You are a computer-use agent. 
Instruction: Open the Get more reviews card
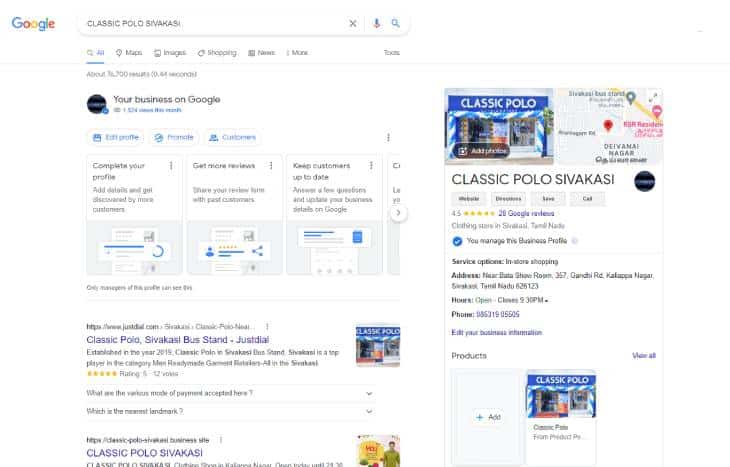click(235, 215)
